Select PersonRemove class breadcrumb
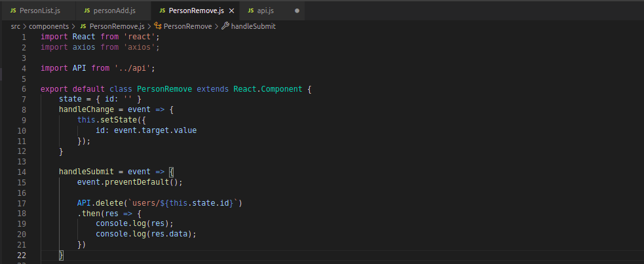644x264 pixels. click(187, 26)
